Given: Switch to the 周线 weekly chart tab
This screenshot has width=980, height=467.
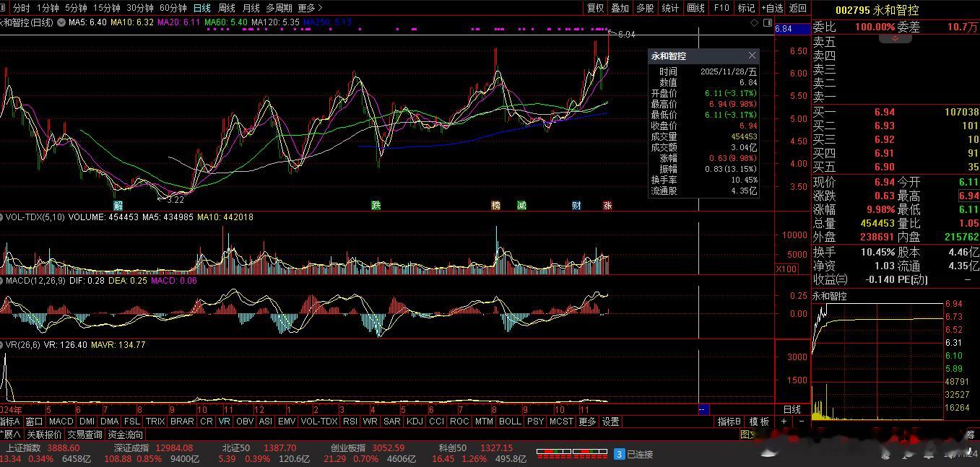Looking at the screenshot, I should [226, 8].
